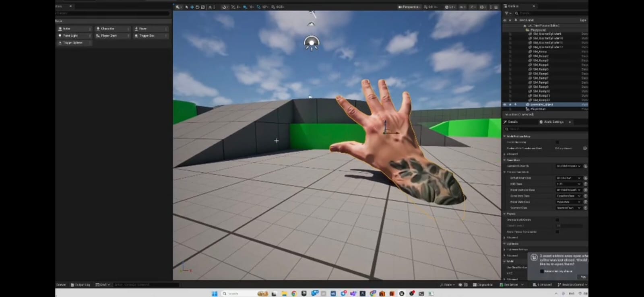The height and width of the screenshot is (297, 644).
Task: Collapse the Lightmass section
Action: [x=505, y=243]
